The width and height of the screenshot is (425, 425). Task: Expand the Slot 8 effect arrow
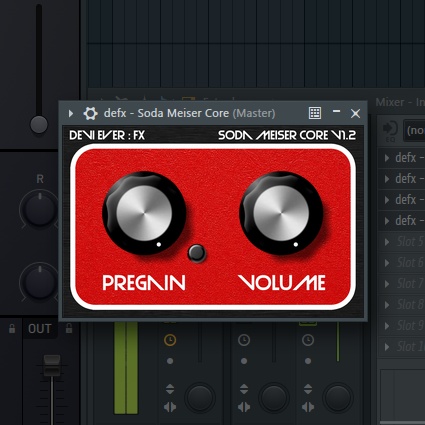click(387, 305)
